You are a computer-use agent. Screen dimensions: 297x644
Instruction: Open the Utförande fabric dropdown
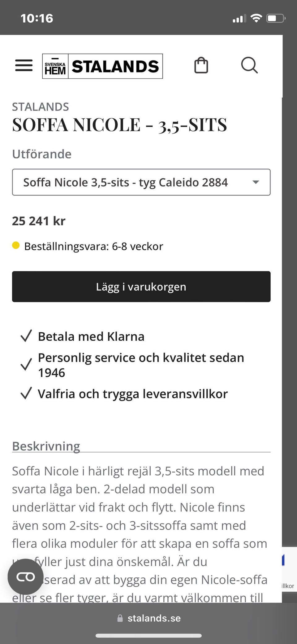pyautogui.click(x=141, y=182)
